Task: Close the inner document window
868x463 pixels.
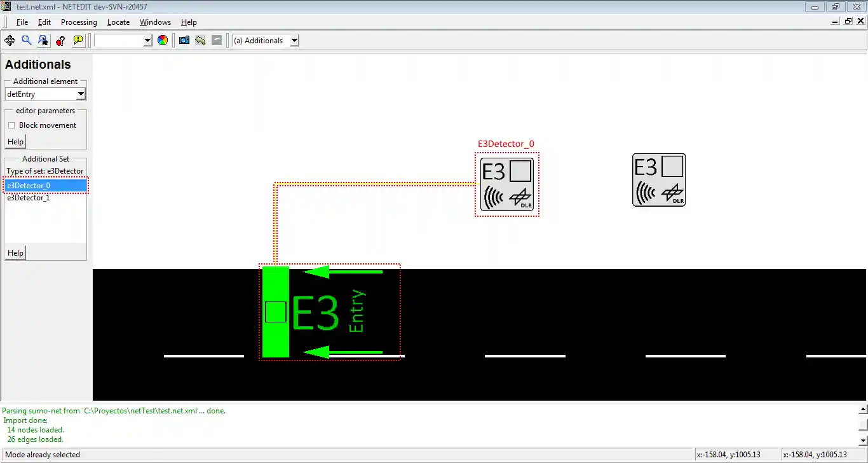Action: coord(860,21)
